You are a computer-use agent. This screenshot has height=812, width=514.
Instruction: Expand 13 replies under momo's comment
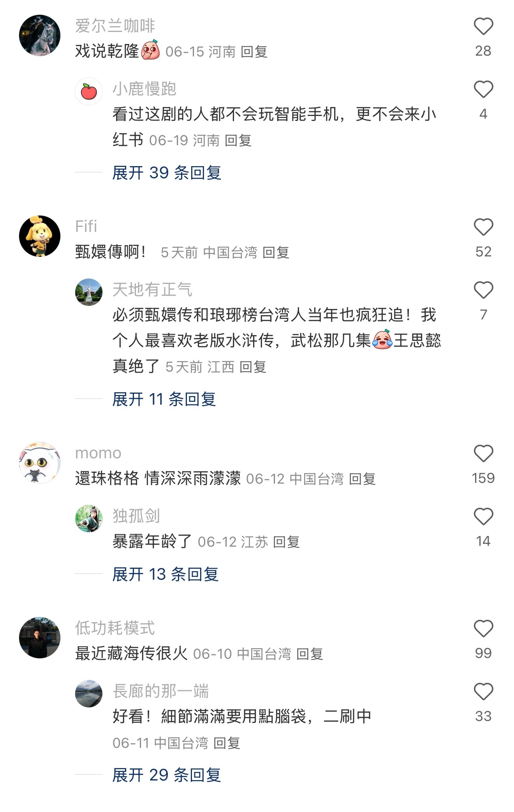click(x=165, y=574)
